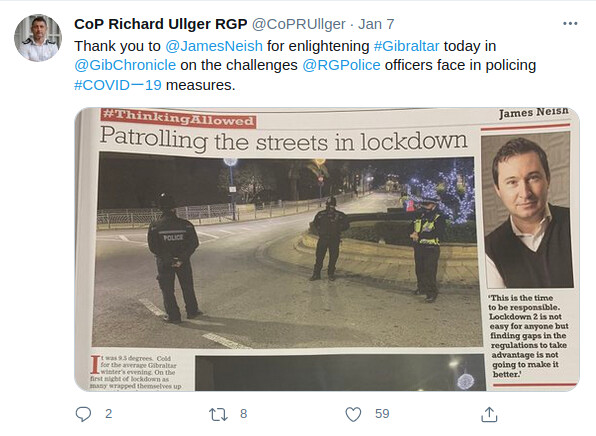This screenshot has height=436, width=596.
Task: Open the @JamesNeish mention link
Action: 214,46
